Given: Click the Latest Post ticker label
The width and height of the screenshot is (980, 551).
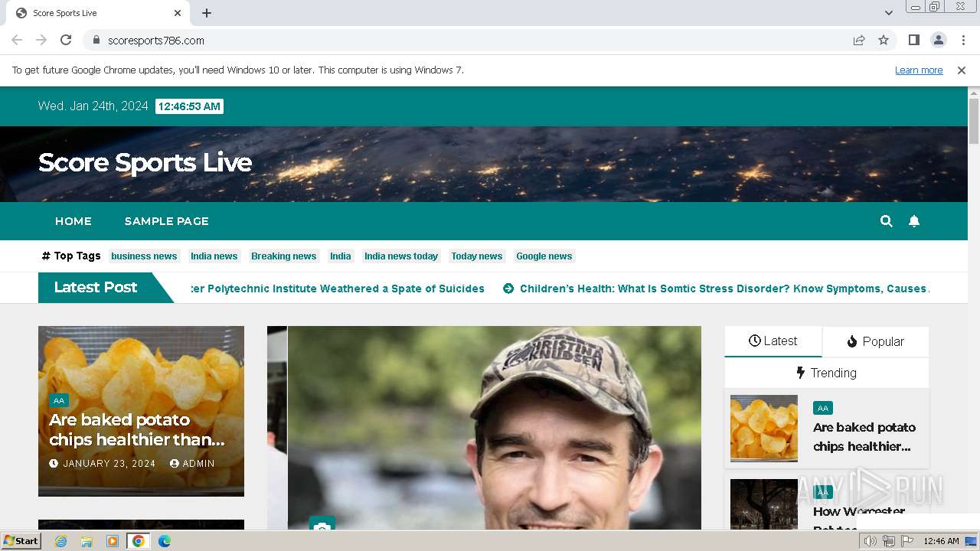Looking at the screenshot, I should coord(96,288).
